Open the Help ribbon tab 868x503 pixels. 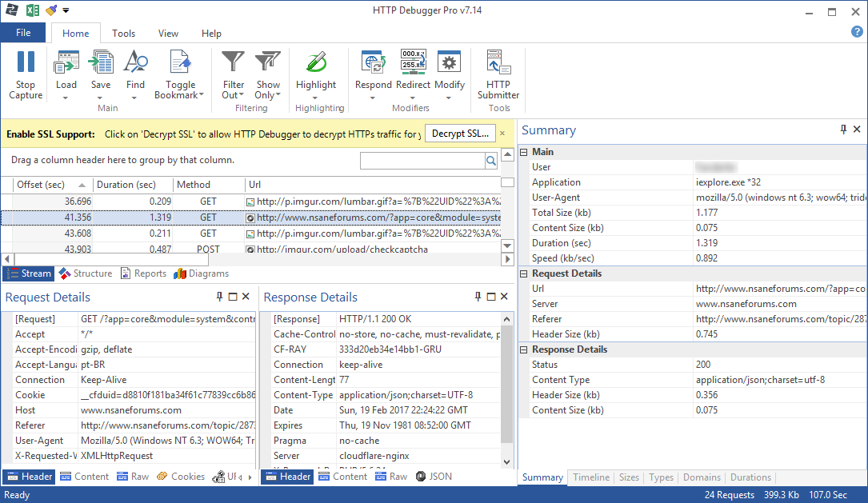coord(211,34)
